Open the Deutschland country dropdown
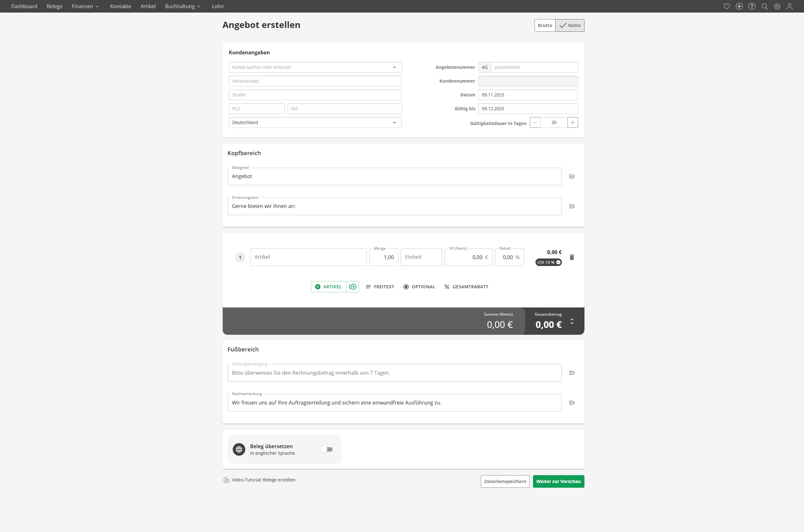 315,122
